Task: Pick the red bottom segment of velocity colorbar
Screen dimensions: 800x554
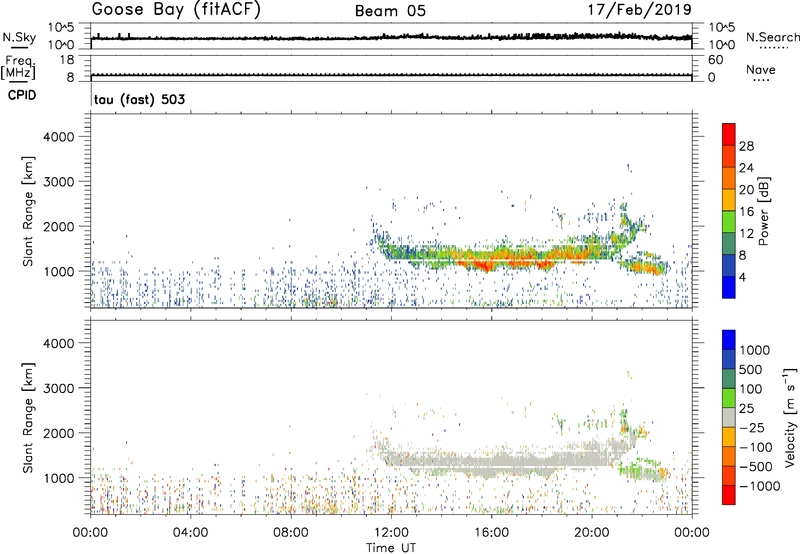Action: pos(729,495)
